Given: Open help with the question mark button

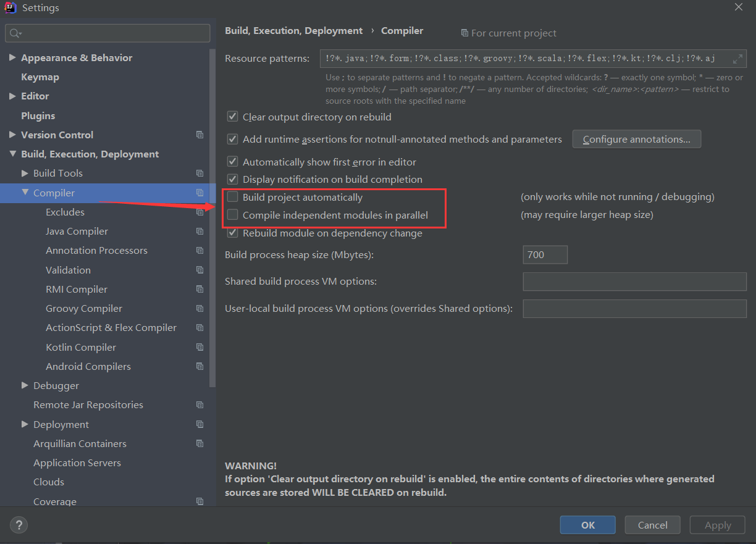Looking at the screenshot, I should click(x=19, y=525).
